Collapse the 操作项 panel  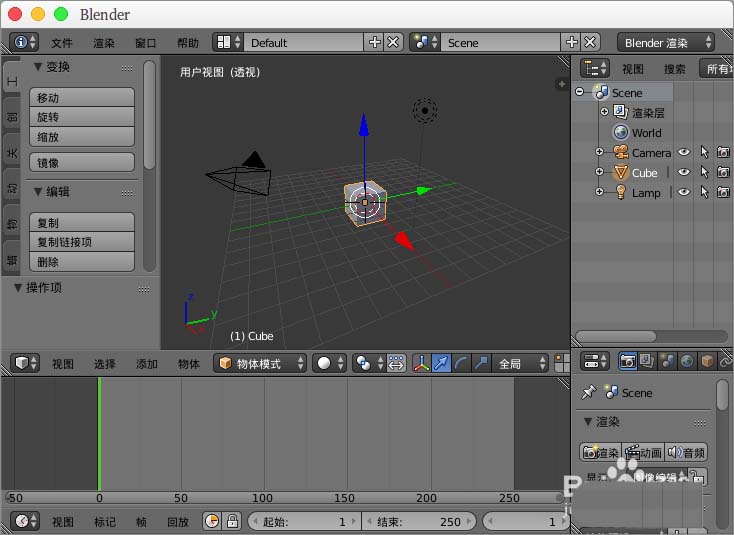click(x=18, y=288)
